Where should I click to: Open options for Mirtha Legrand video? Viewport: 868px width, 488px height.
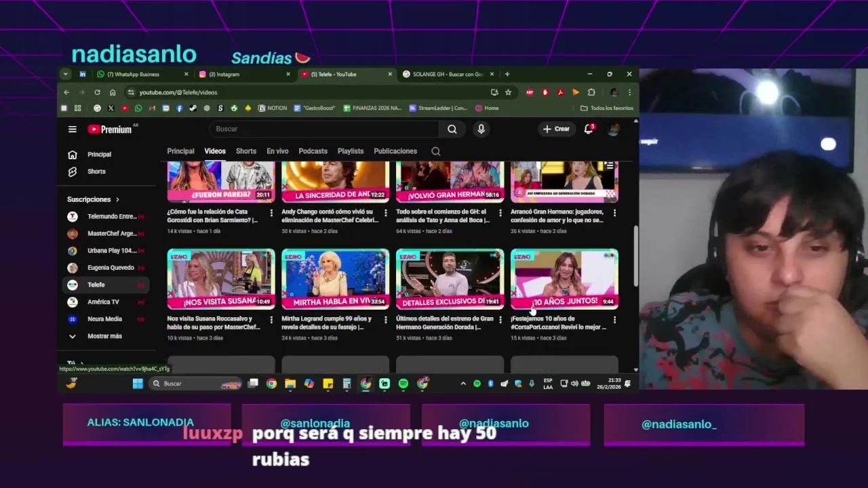tap(386, 320)
